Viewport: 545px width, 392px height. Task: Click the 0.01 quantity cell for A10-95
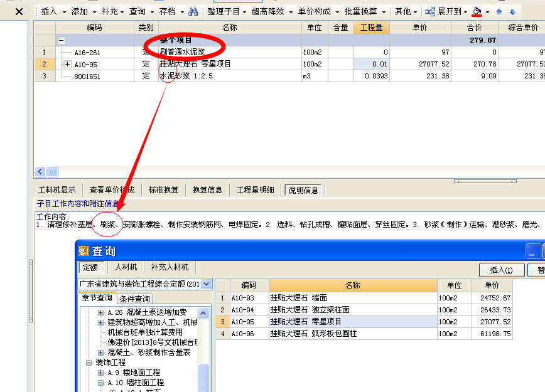point(371,64)
